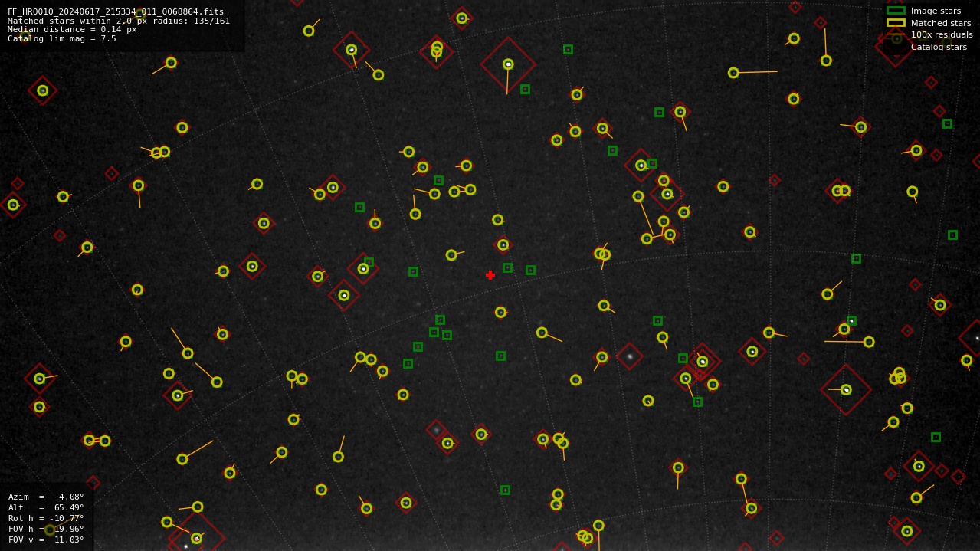Screen dimensions: 980x551
Task: Click the '100x residuals' legend label
Action: pos(942,34)
